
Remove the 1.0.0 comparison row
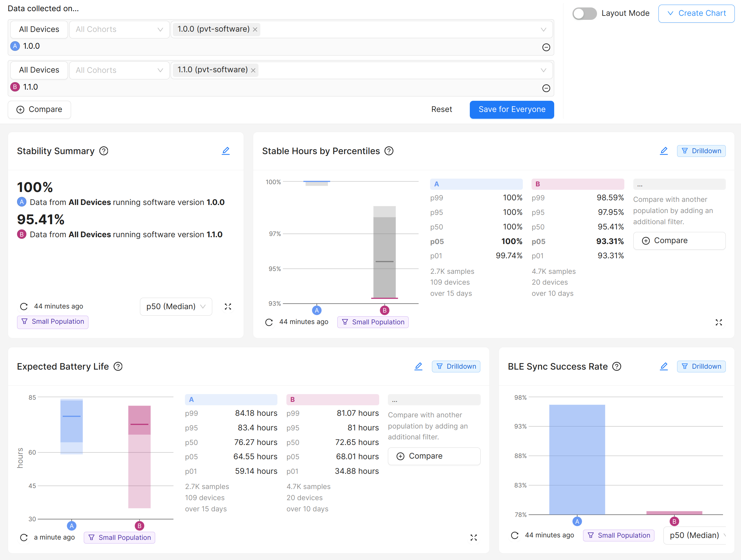click(546, 47)
